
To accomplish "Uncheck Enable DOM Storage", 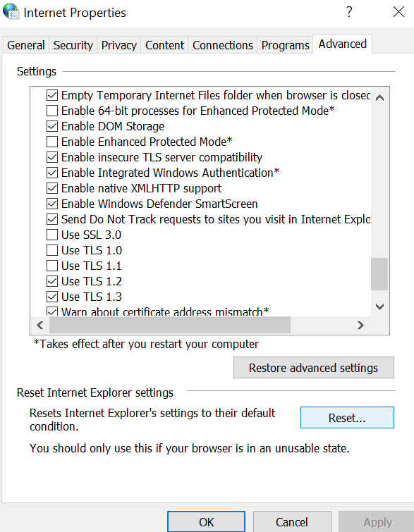I will [x=52, y=126].
